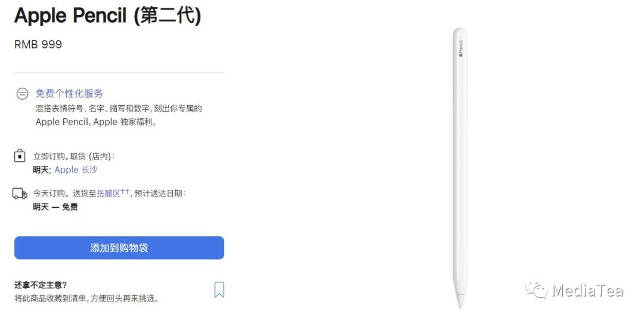The height and width of the screenshot is (317, 644).
Task: Click the 明天 — 免费 delivery estimate
Action: click(x=55, y=207)
